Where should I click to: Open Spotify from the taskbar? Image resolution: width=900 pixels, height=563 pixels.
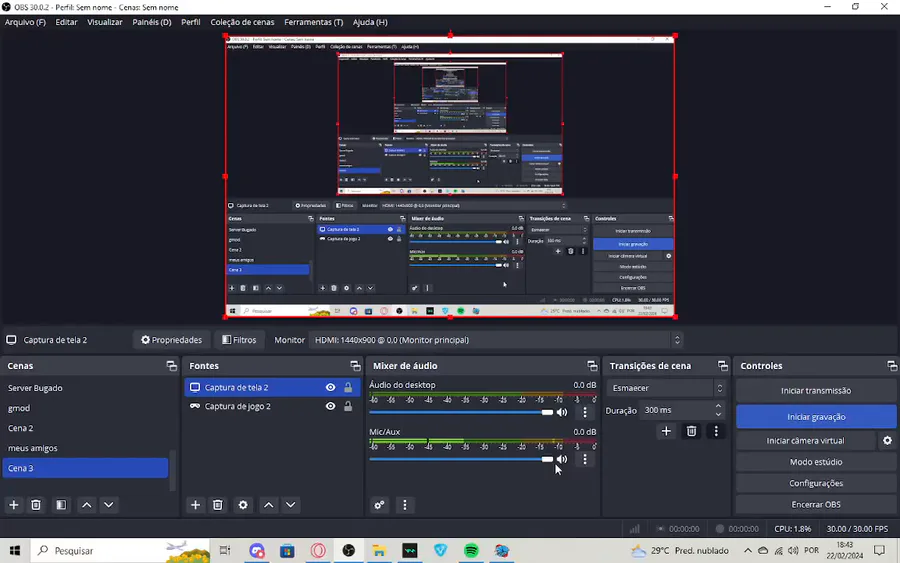471,551
